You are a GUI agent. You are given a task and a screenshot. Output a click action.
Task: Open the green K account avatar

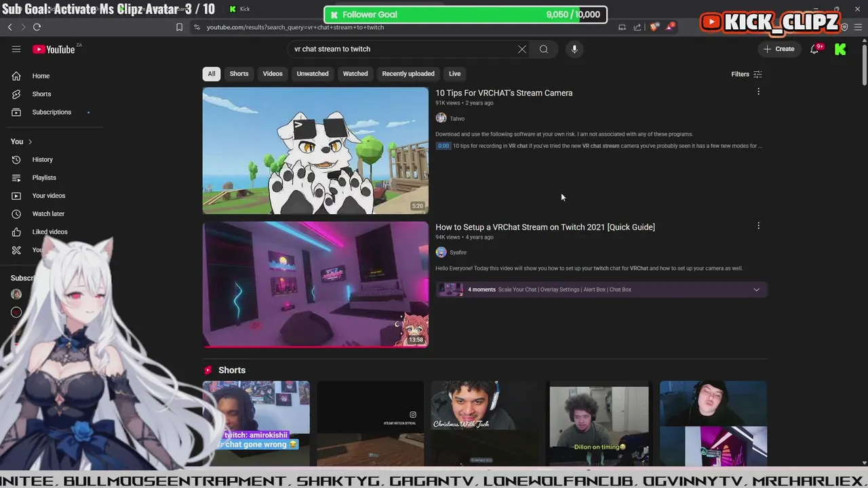tap(840, 49)
